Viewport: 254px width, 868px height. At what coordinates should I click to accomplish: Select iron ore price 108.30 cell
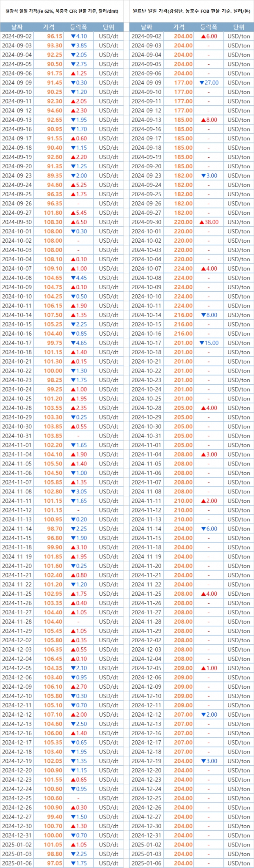click(53, 222)
